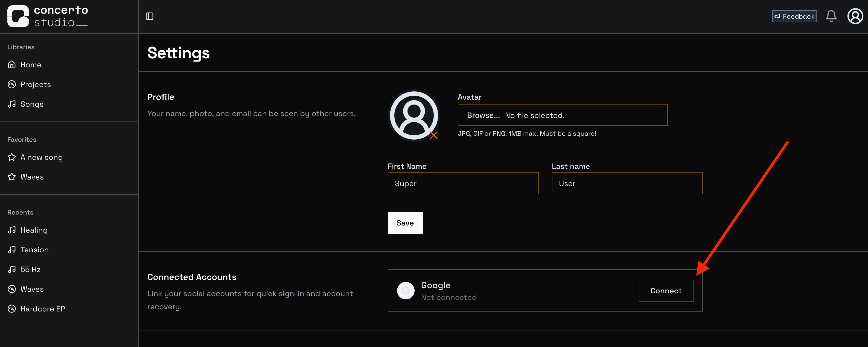The height and width of the screenshot is (347, 868).
Task: Focus the First Name field
Action: [x=463, y=183]
